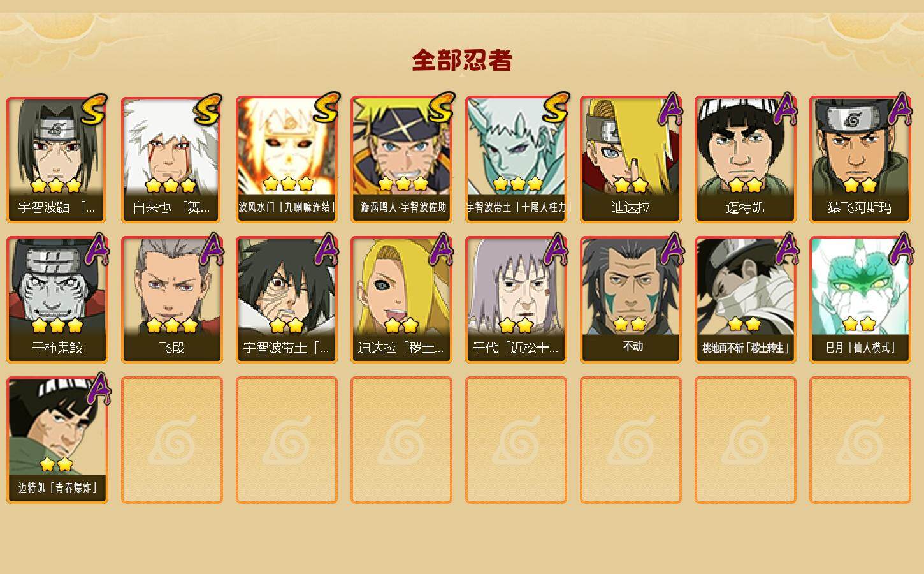Image resolution: width=924 pixels, height=574 pixels.
Task: Pick the 桃地再不斩「秽土转生」 card
Action: pos(746,300)
